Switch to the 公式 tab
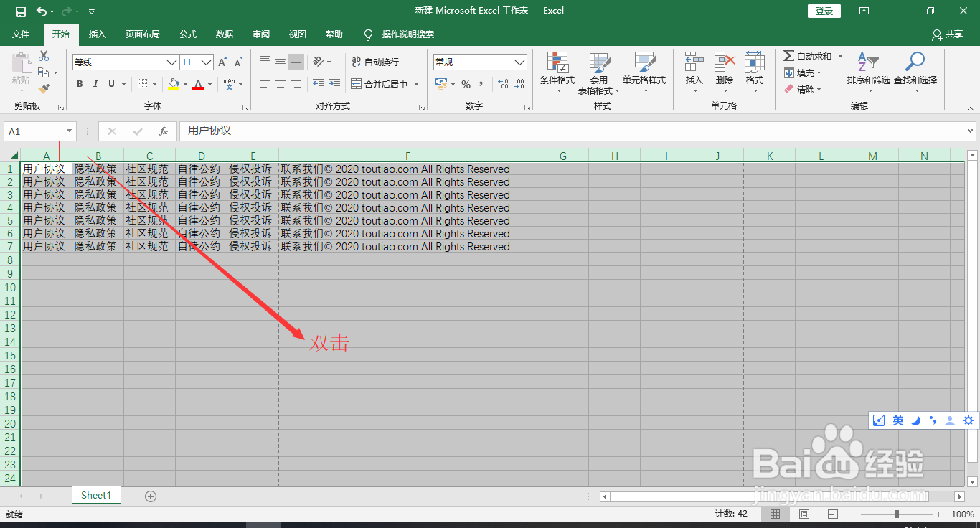The image size is (980, 528). tap(188, 34)
